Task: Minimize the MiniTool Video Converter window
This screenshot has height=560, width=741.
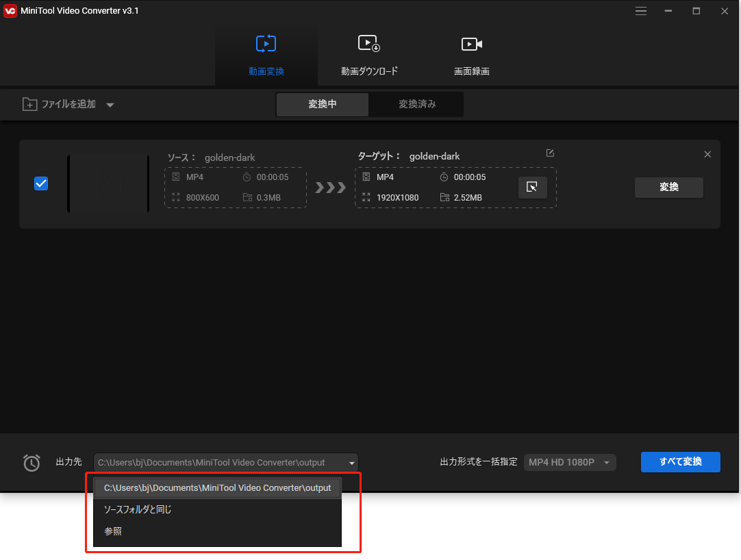Action: coord(668,11)
